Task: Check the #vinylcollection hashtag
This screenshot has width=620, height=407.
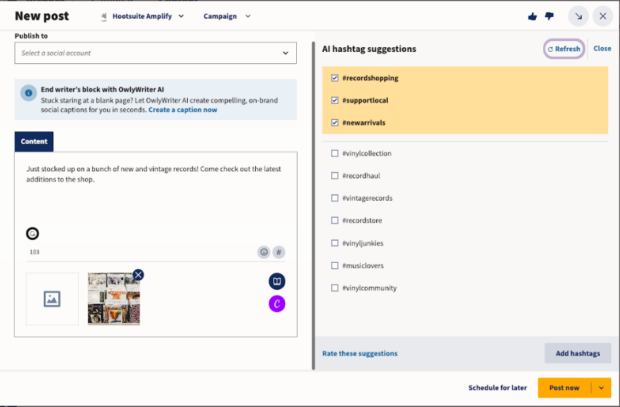Action: 334,153
